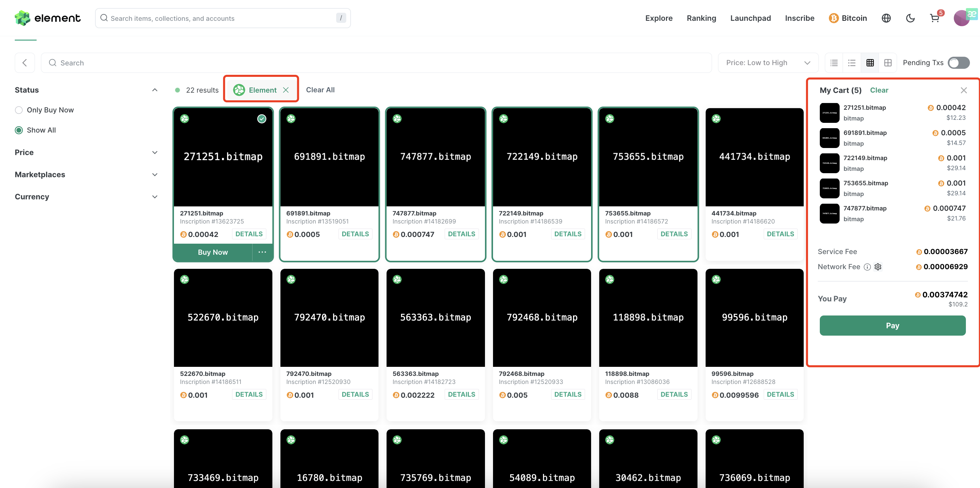Switch to dark mode moon icon
The height and width of the screenshot is (488, 980).
(x=910, y=18)
